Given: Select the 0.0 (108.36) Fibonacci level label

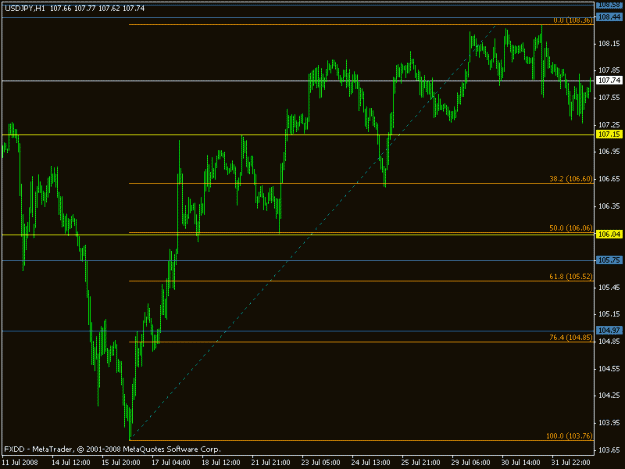Looking at the screenshot, I should click(573, 20).
